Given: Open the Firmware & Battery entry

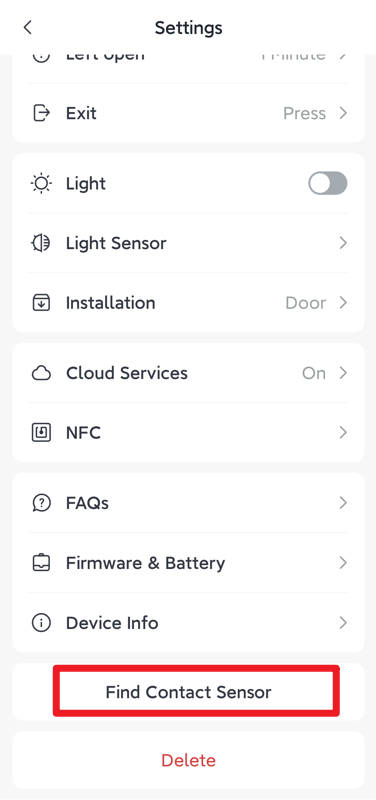Looking at the screenshot, I should click(x=188, y=563).
